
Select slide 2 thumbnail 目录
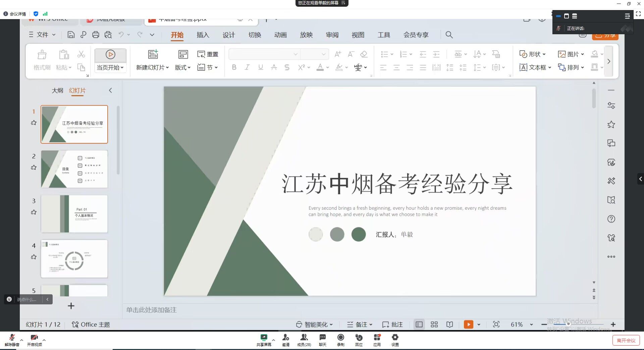coord(74,169)
